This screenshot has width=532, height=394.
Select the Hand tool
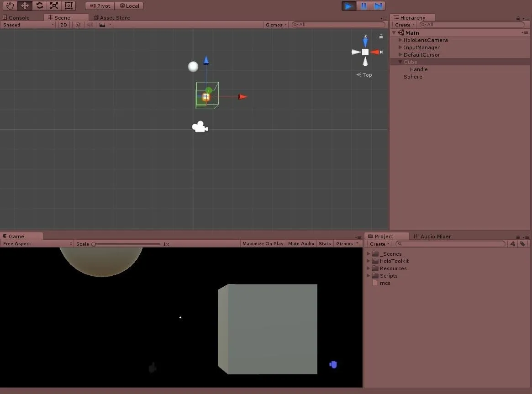point(10,6)
